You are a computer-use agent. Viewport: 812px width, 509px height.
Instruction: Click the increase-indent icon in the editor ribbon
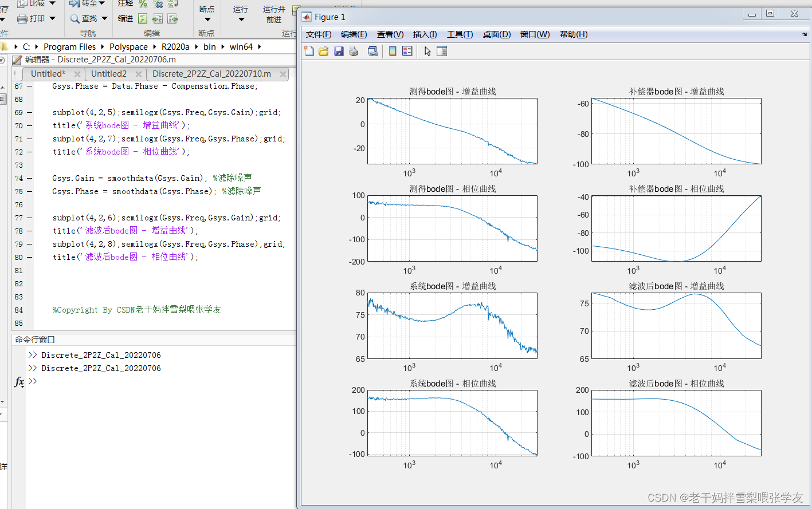[x=157, y=19]
